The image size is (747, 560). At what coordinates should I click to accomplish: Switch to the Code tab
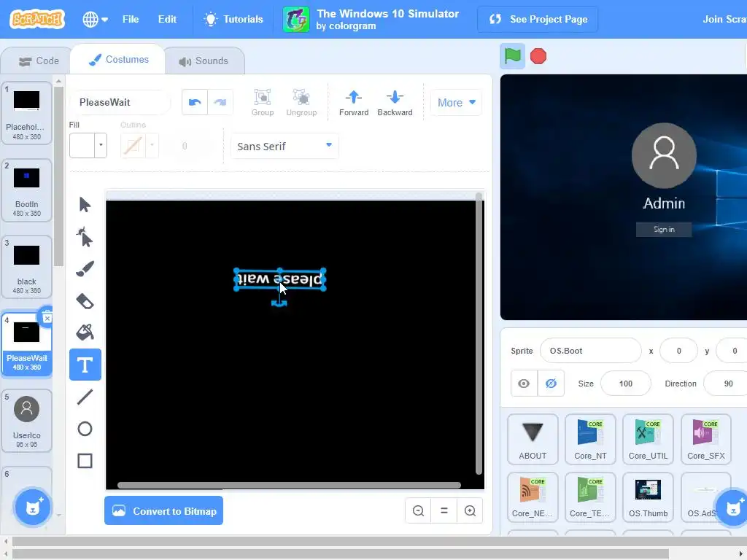pos(38,61)
